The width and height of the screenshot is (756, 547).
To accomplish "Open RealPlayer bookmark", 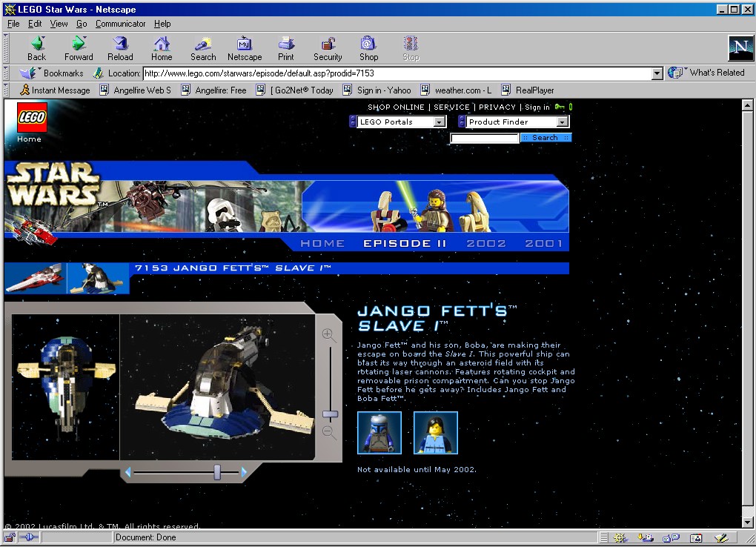I will [528, 90].
